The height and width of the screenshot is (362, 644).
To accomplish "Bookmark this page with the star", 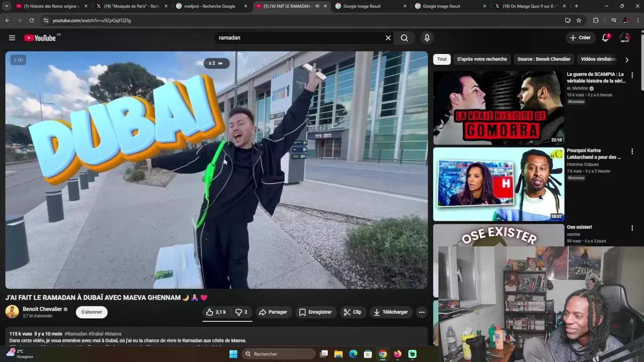I will pyautogui.click(x=579, y=20).
